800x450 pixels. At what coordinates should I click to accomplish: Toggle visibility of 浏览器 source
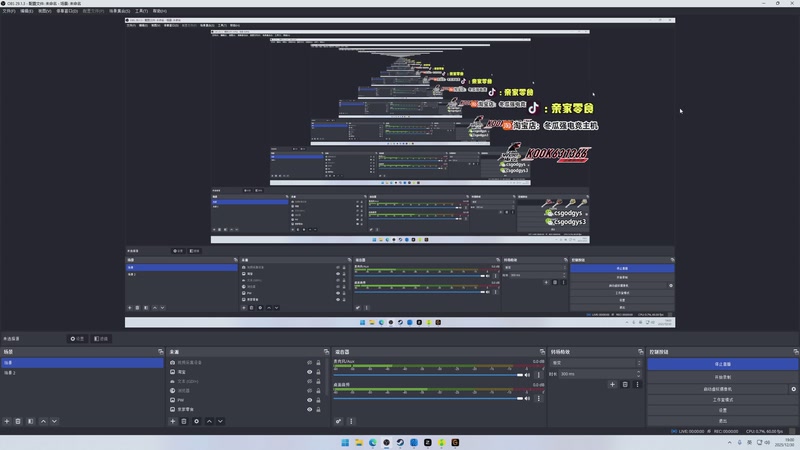click(309, 391)
